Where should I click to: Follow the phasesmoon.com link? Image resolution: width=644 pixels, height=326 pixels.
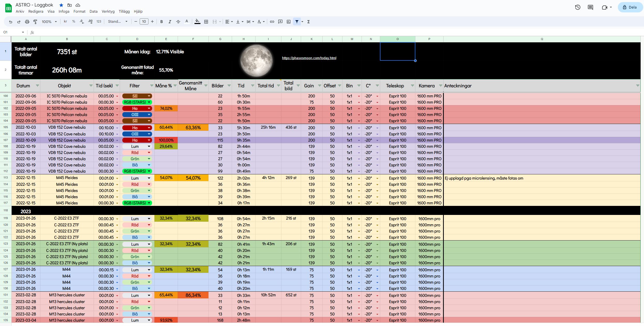coord(309,58)
